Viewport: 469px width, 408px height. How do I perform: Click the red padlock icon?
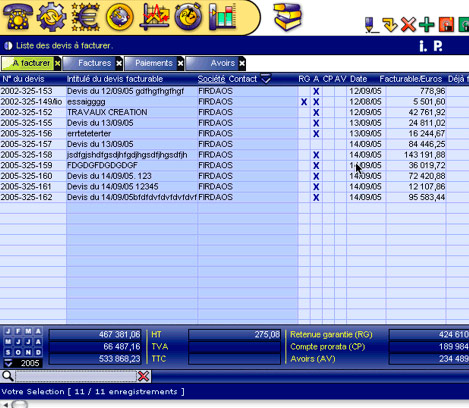pos(447,25)
